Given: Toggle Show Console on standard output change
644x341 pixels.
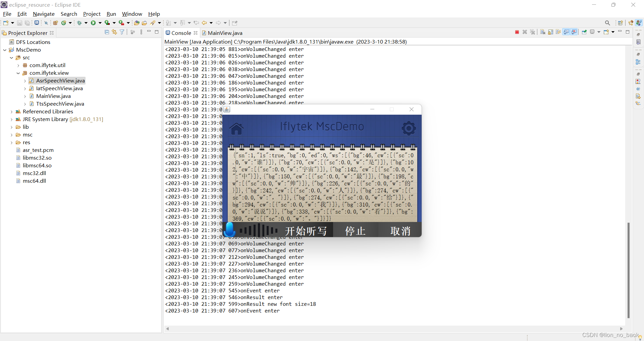Looking at the screenshot, I should [566, 32].
